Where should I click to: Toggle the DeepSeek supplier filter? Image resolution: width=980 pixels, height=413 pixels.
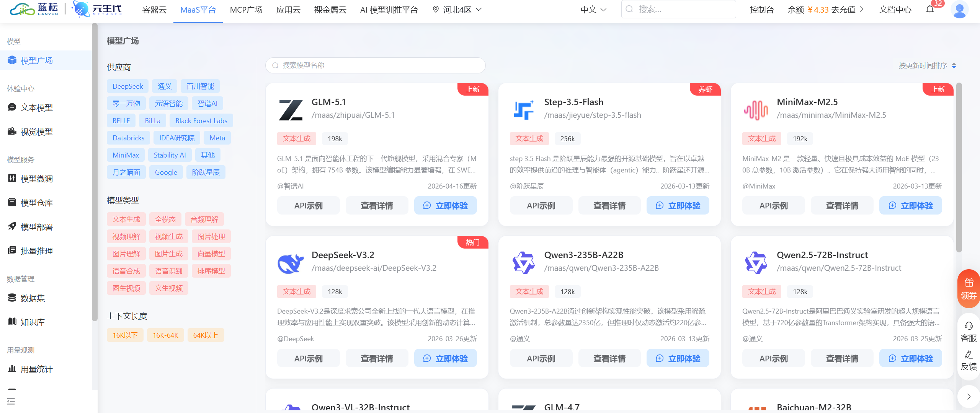pyautogui.click(x=128, y=86)
